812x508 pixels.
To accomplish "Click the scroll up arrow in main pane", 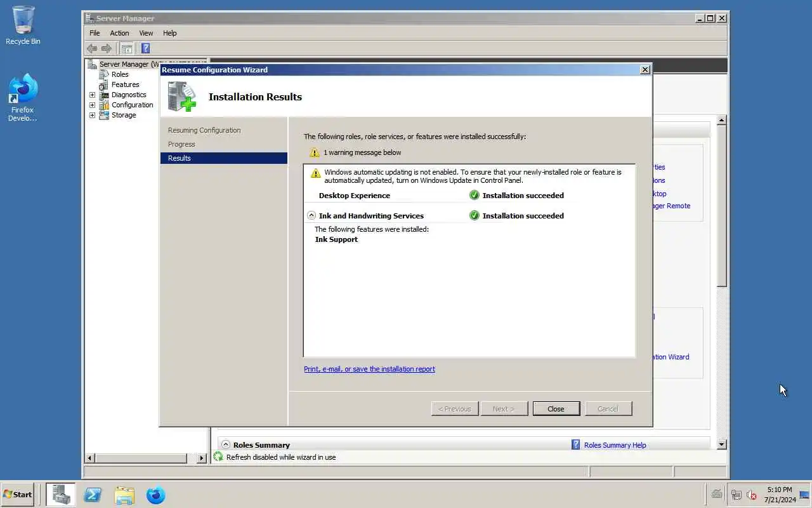I will [x=721, y=120].
